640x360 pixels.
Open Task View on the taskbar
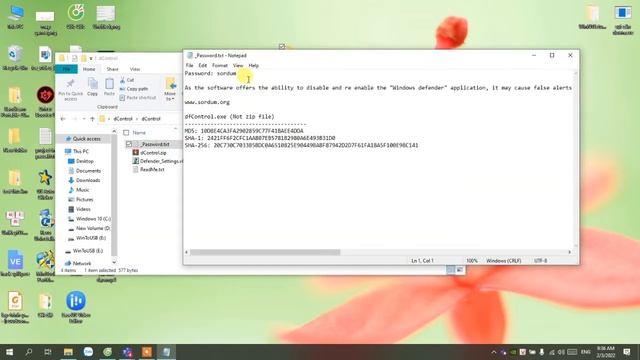click(48, 352)
